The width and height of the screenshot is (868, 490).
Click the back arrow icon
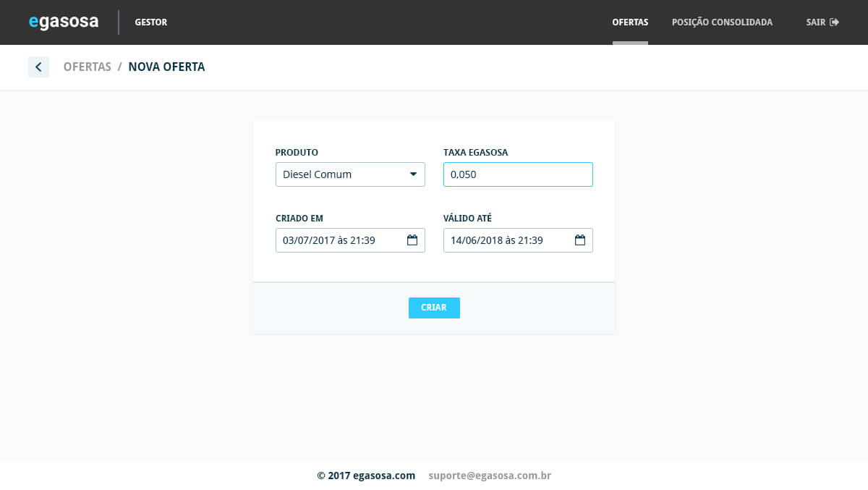pyautogui.click(x=38, y=67)
